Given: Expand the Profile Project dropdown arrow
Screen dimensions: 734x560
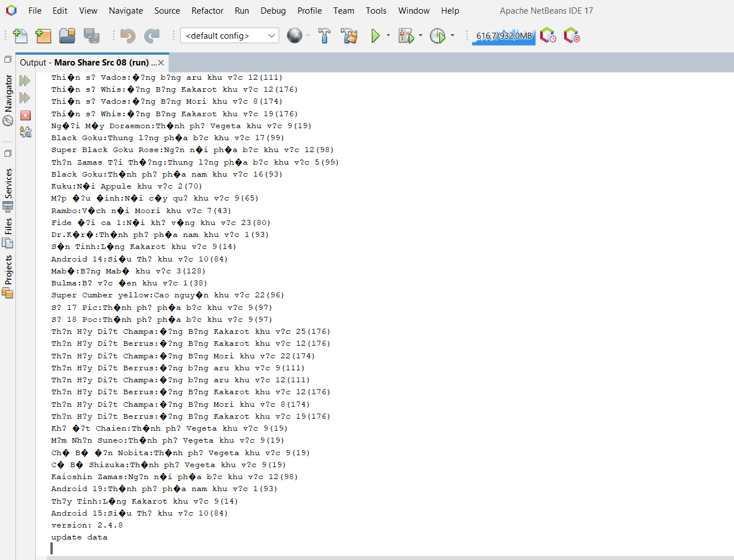Looking at the screenshot, I should tap(452, 36).
